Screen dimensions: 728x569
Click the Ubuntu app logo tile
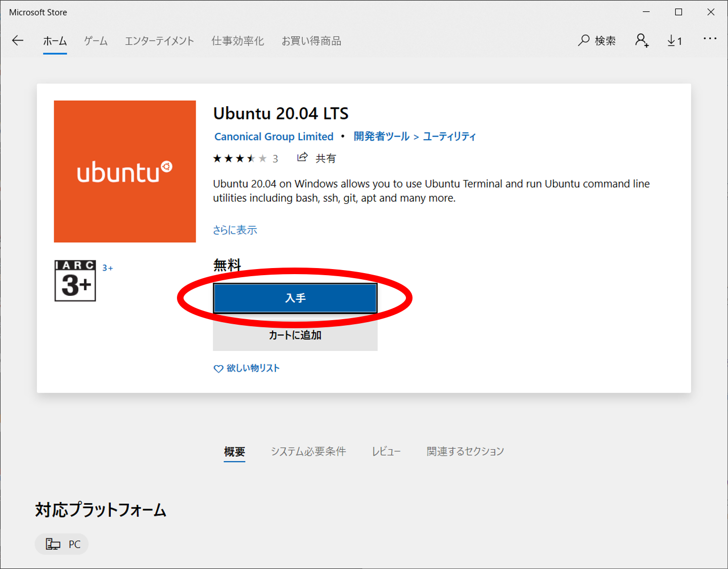(x=125, y=171)
